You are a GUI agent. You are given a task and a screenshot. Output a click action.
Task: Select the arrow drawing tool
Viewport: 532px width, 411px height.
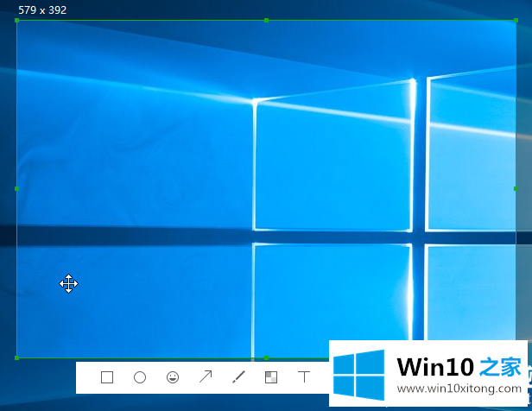206,376
